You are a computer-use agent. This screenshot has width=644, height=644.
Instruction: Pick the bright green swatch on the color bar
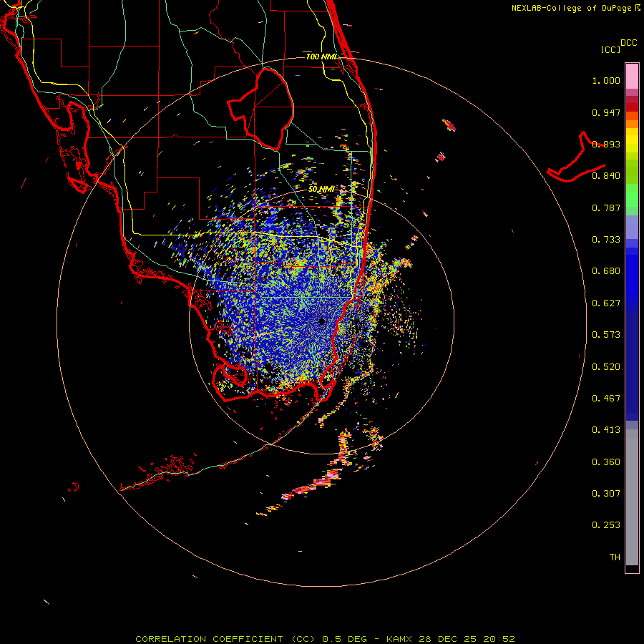[x=632, y=195]
